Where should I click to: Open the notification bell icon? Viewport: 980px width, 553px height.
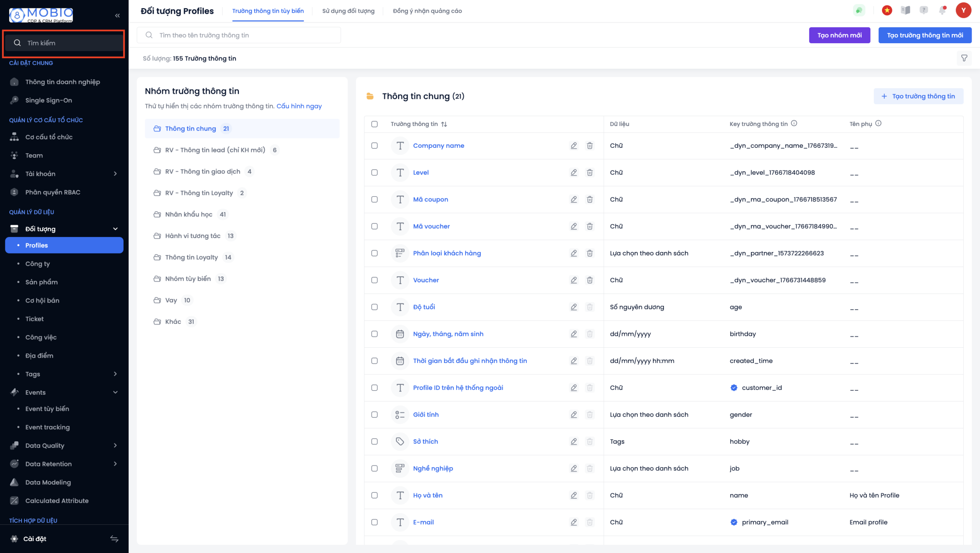942,10
